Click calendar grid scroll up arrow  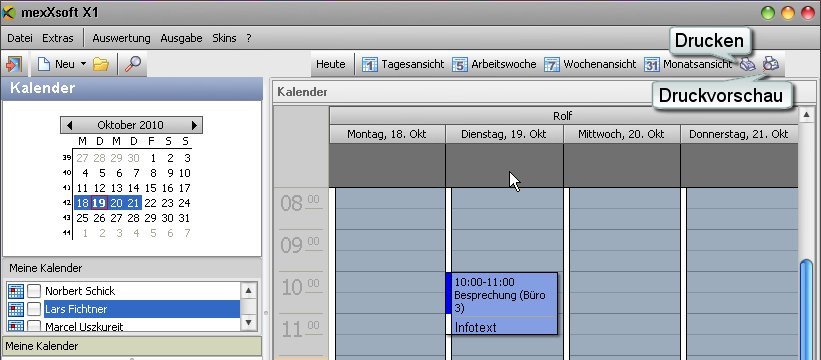click(806, 115)
